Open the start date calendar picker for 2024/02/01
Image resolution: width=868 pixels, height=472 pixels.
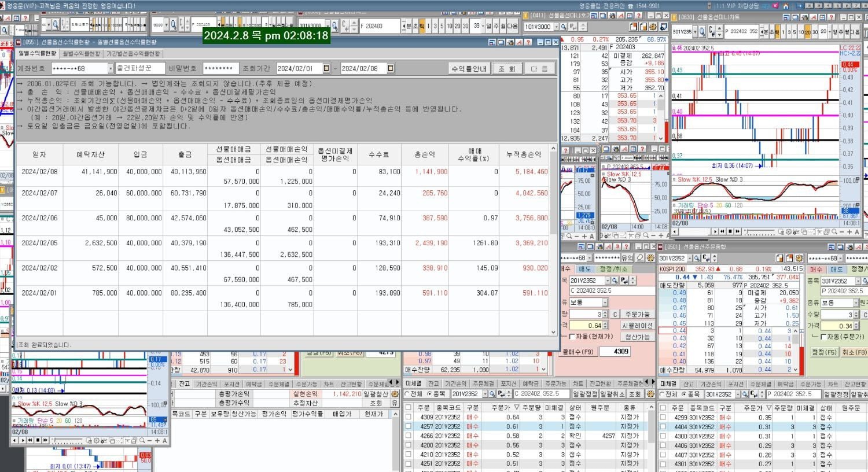pos(326,68)
